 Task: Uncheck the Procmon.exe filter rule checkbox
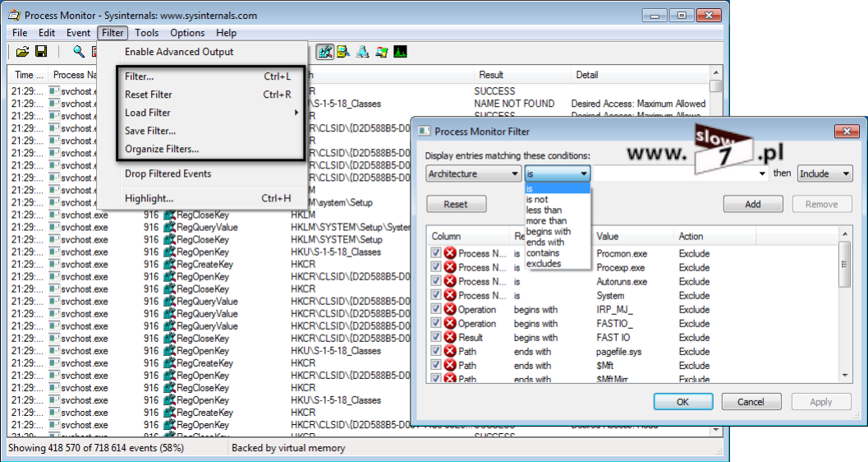tap(436, 252)
